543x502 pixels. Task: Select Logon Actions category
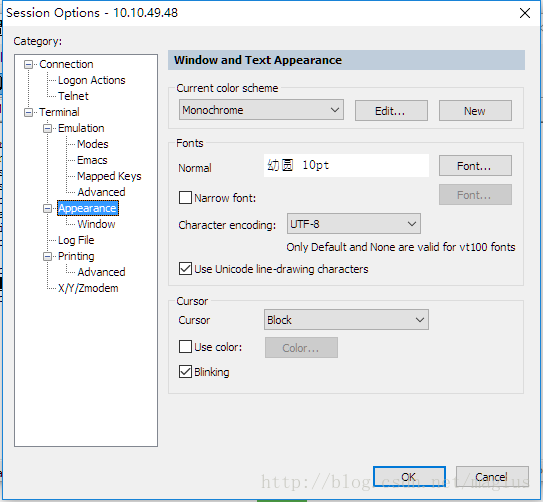click(92, 80)
